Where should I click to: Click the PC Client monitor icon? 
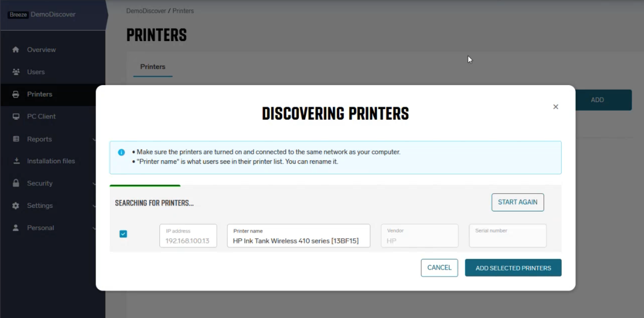point(16,116)
